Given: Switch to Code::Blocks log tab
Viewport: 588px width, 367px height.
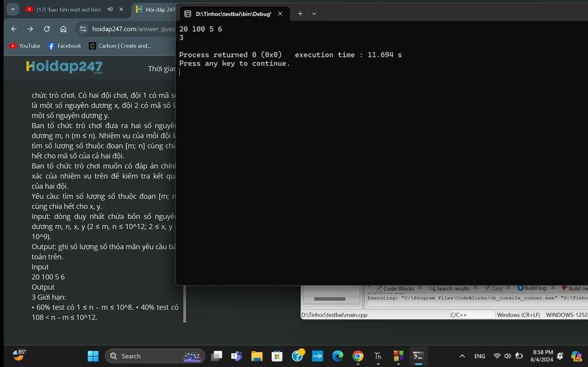Looking at the screenshot, I should point(399,288).
